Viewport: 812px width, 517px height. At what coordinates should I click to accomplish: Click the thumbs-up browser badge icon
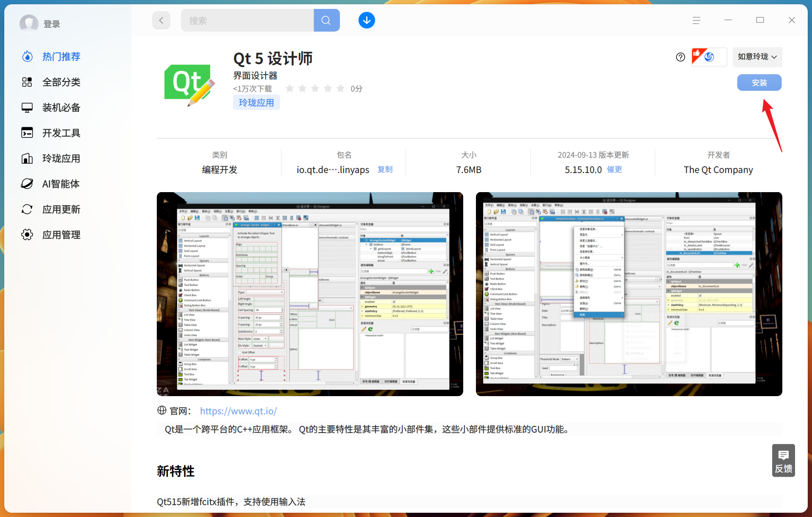click(709, 57)
